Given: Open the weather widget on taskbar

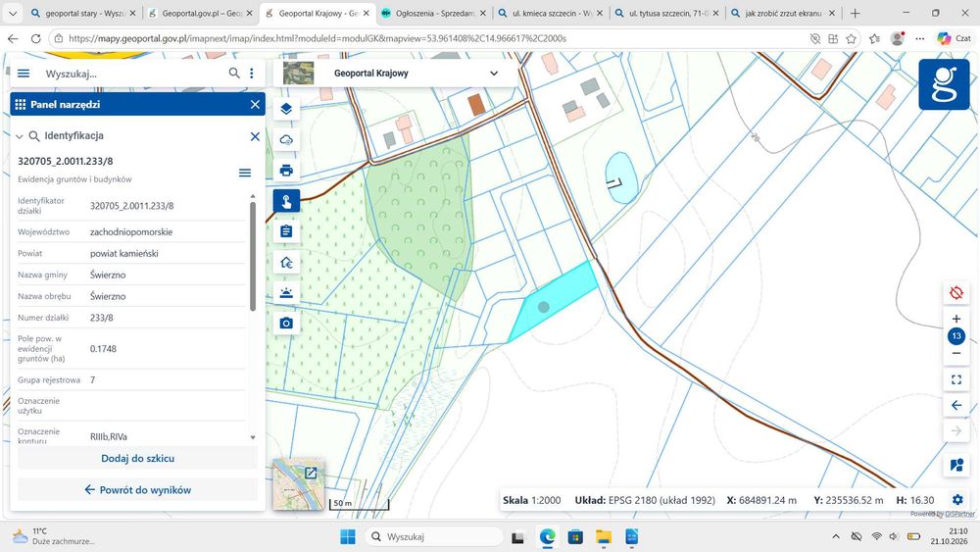Looking at the screenshot, I should tap(53, 536).
